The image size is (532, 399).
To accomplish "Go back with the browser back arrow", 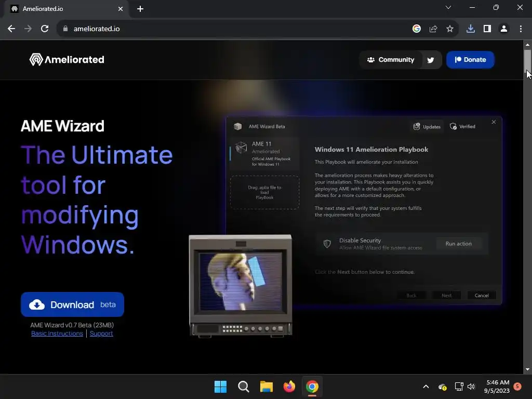I will coord(11,29).
